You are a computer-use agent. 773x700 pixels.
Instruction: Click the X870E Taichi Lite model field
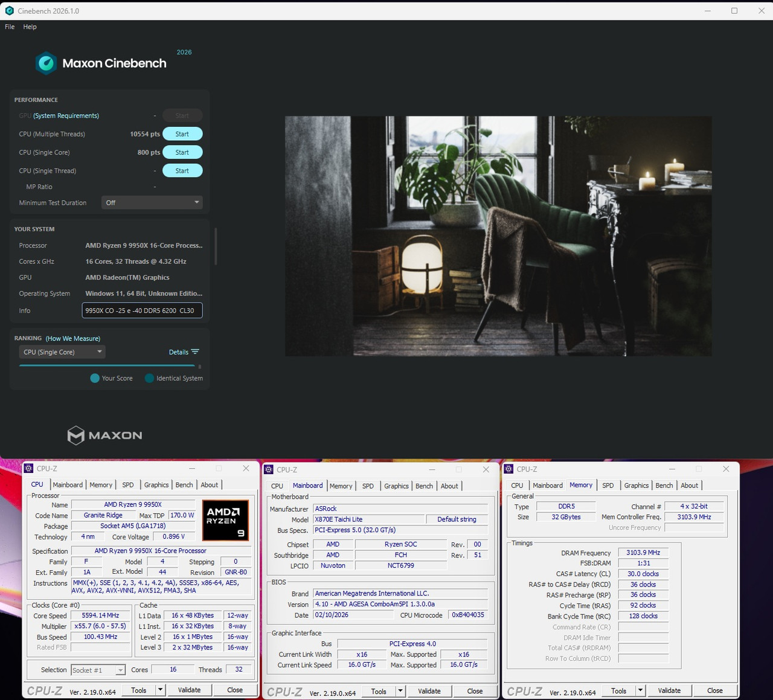(368, 519)
